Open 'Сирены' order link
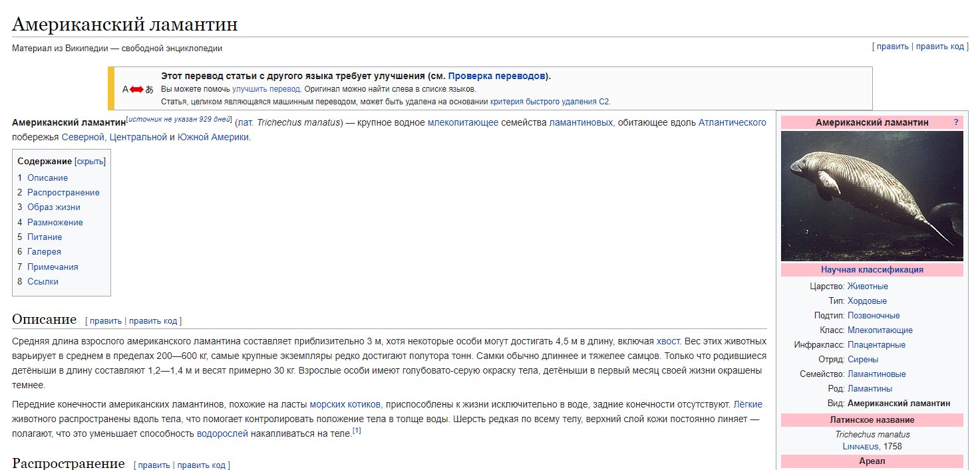 pyautogui.click(x=863, y=360)
